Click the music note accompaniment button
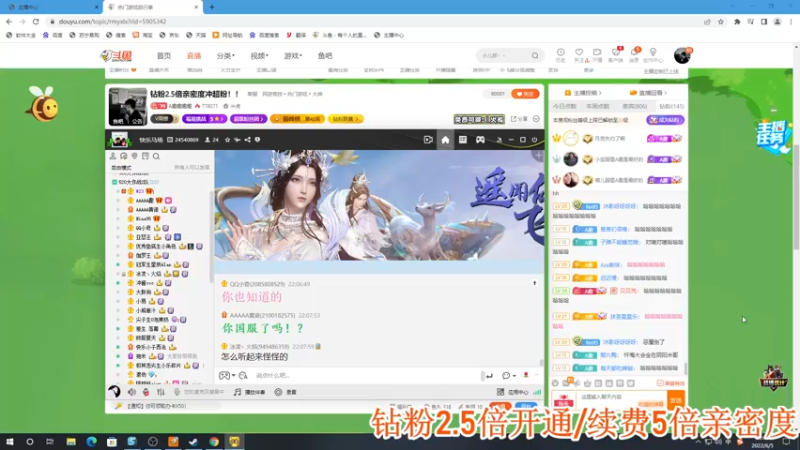This screenshot has width=800, height=450. pyautogui.click(x=249, y=392)
